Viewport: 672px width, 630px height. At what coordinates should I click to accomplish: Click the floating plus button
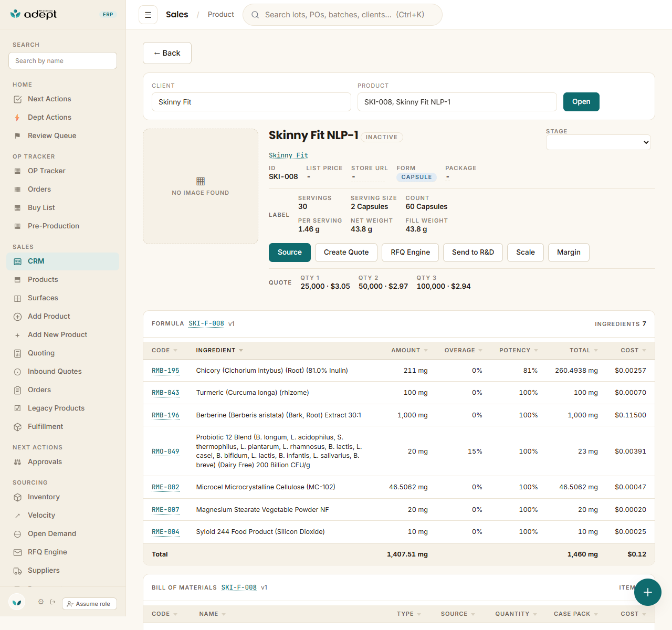click(x=648, y=592)
